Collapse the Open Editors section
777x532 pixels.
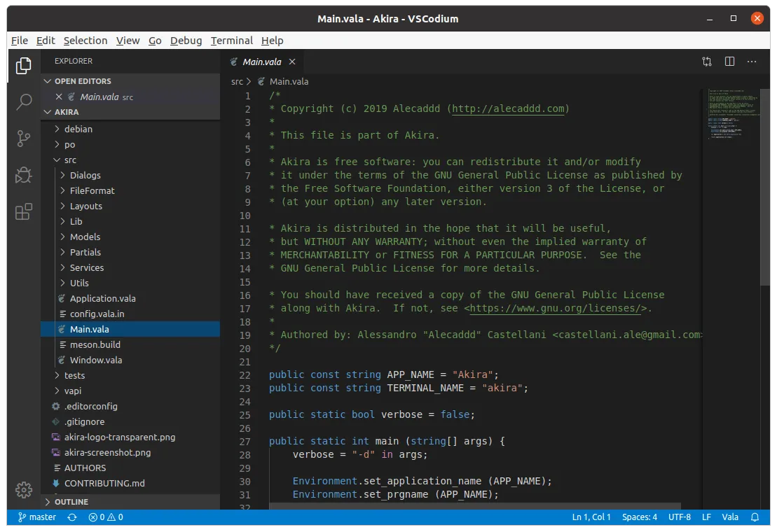[48, 80]
